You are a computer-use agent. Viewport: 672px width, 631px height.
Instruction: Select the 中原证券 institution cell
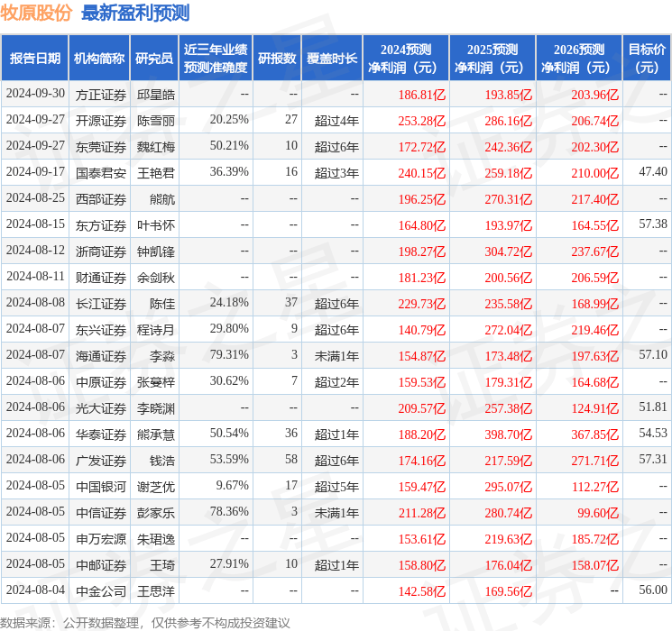click(101, 382)
